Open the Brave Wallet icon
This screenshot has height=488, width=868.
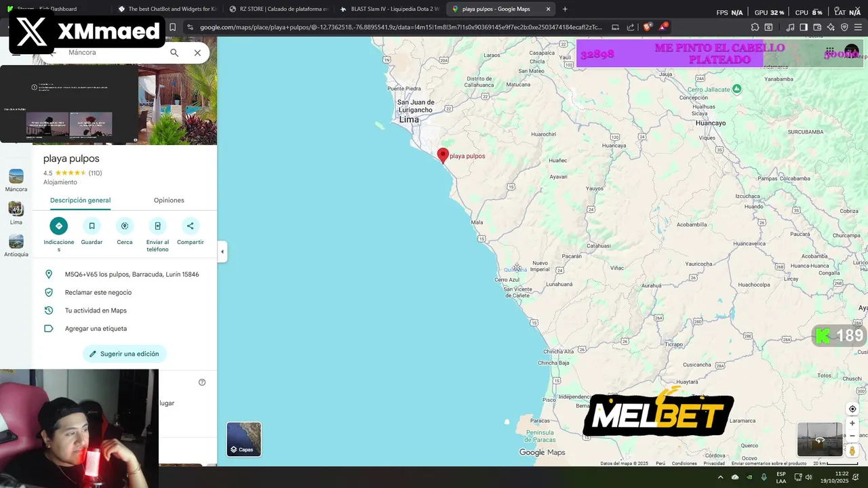(x=817, y=27)
